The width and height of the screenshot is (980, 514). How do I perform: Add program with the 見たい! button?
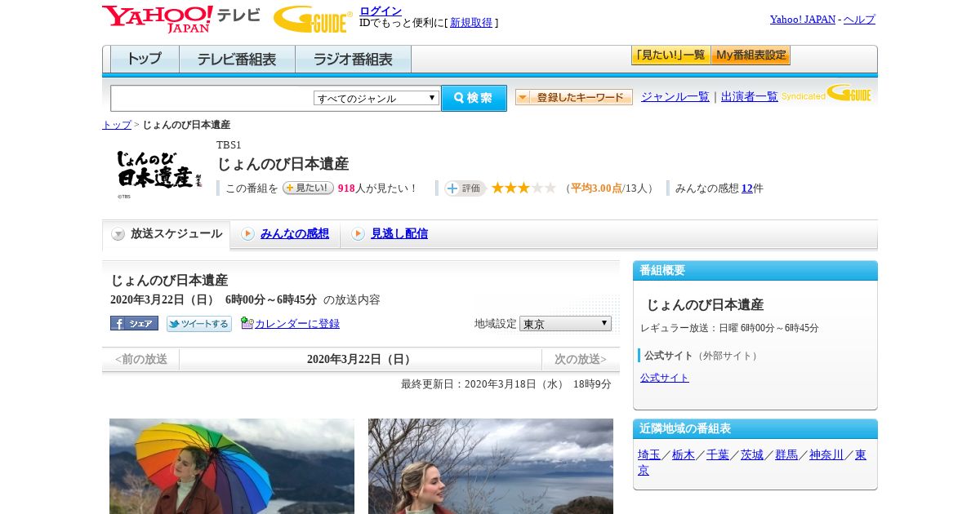[x=308, y=188]
